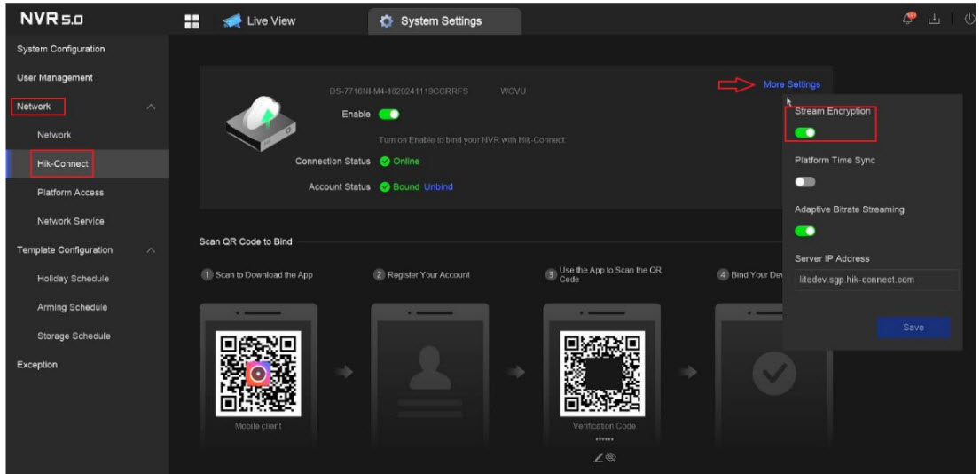Click the green Online status check icon
The width and height of the screenshot is (980, 474).
tap(385, 162)
